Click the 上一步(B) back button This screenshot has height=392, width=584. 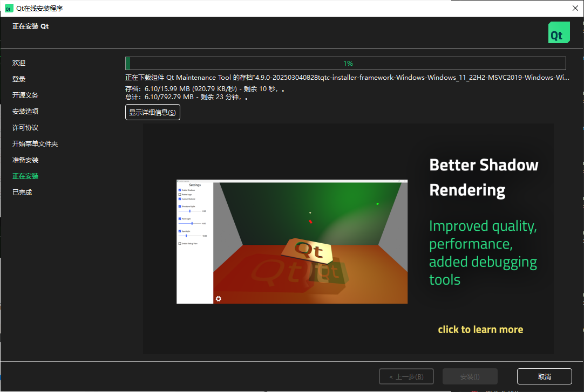click(x=406, y=376)
